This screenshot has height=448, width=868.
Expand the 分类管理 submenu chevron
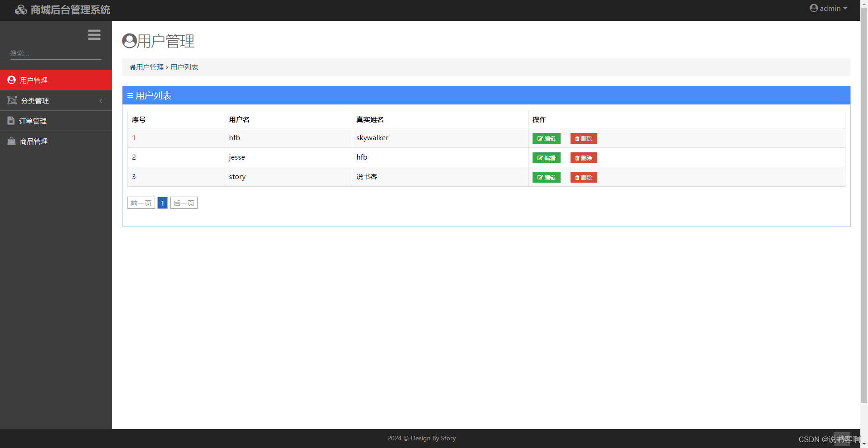click(x=101, y=101)
